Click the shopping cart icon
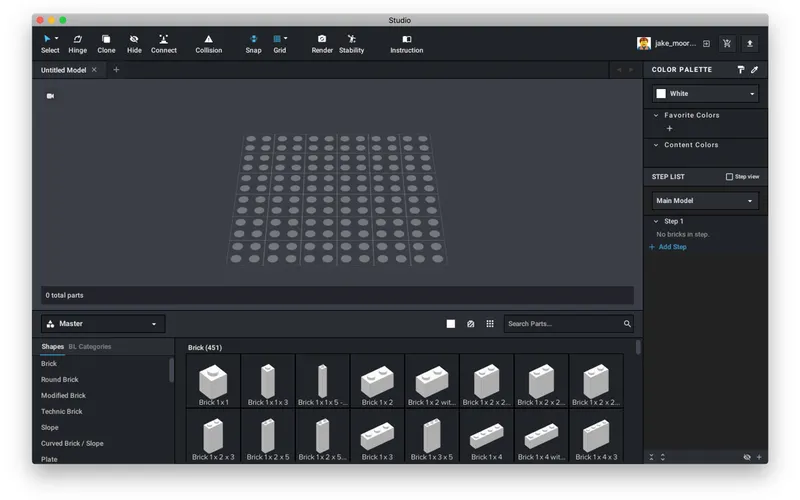Viewport: 800px width, 500px height. tap(726, 44)
